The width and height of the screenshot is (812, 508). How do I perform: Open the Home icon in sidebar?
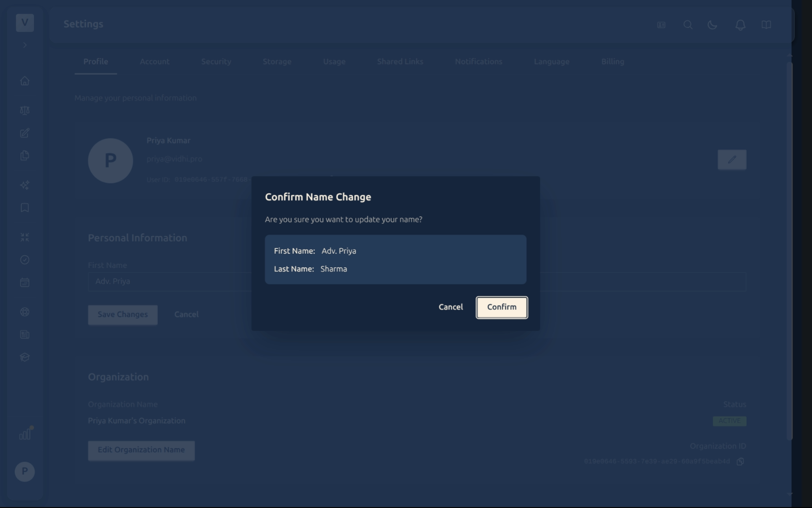(x=25, y=81)
